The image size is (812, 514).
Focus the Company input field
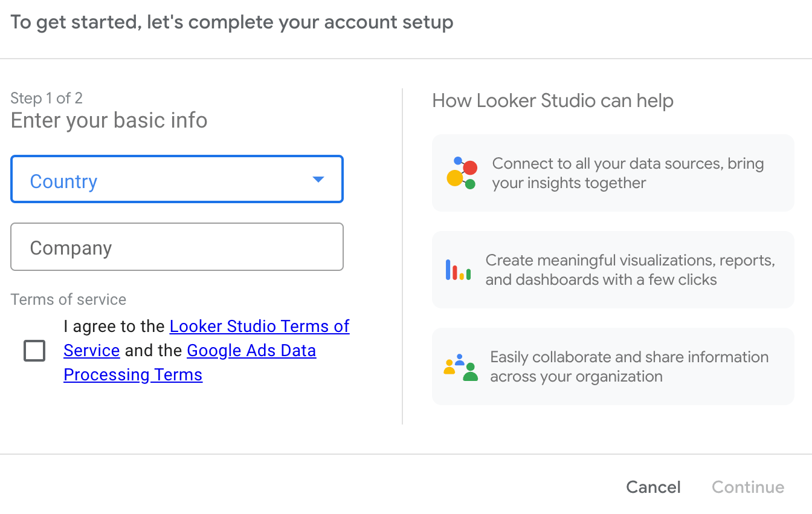click(x=176, y=247)
